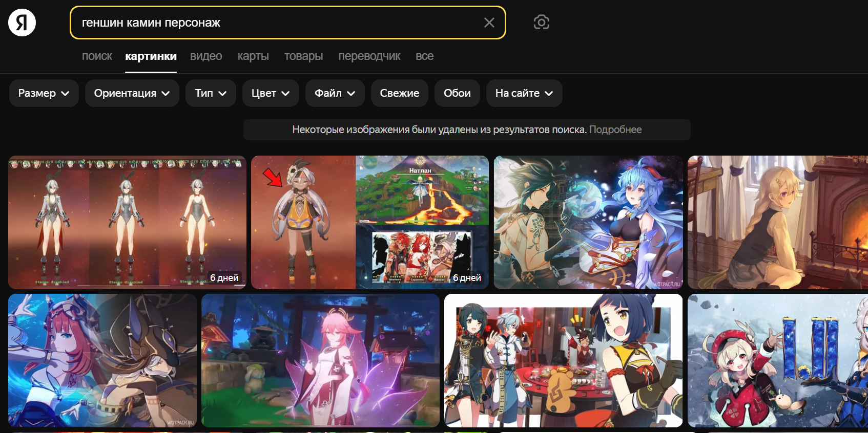Clear the search query with the X icon

(x=489, y=23)
